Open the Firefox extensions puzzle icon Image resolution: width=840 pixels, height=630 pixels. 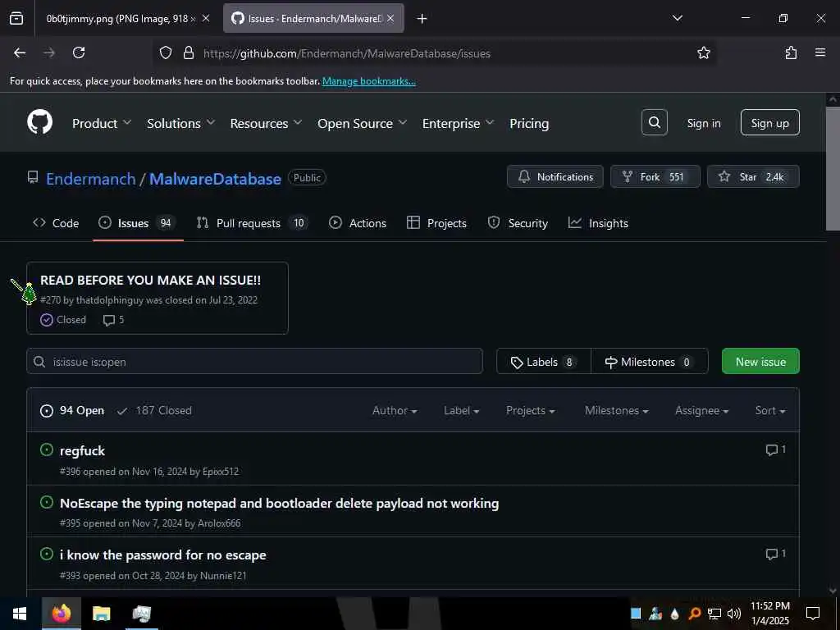[791, 52]
